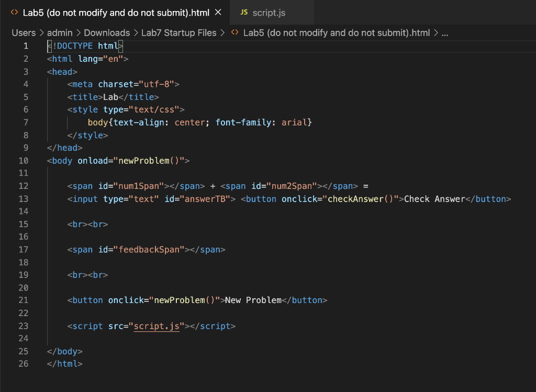
Task: Open the Lab7 Startup Files breadcrumb dropdown
Action: (178, 32)
